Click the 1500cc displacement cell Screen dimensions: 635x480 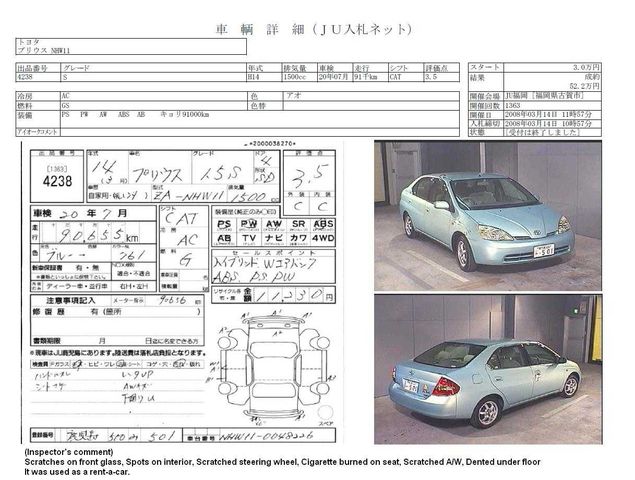point(300,77)
